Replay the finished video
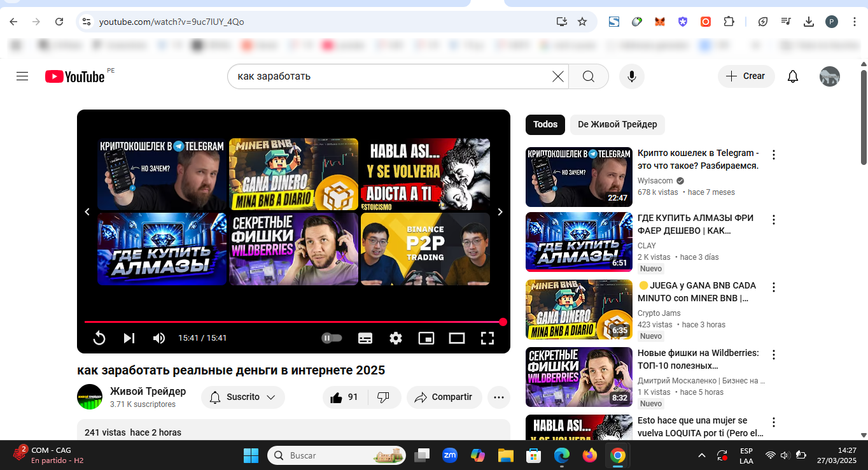Image resolution: width=868 pixels, height=470 pixels. [99, 338]
